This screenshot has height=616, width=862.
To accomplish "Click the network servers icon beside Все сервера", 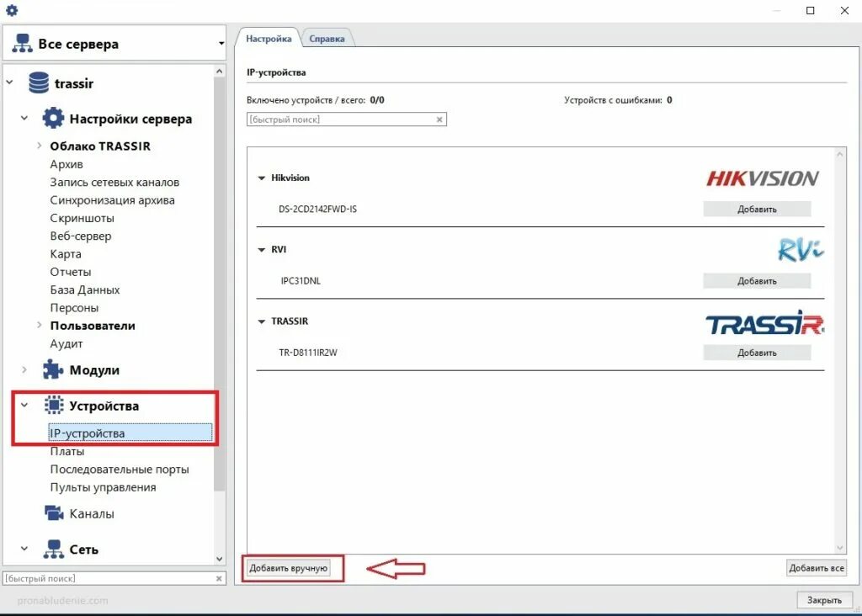I will (x=22, y=44).
